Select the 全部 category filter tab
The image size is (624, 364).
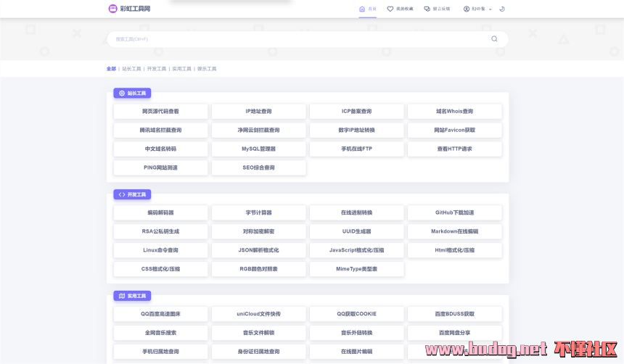[x=111, y=69]
